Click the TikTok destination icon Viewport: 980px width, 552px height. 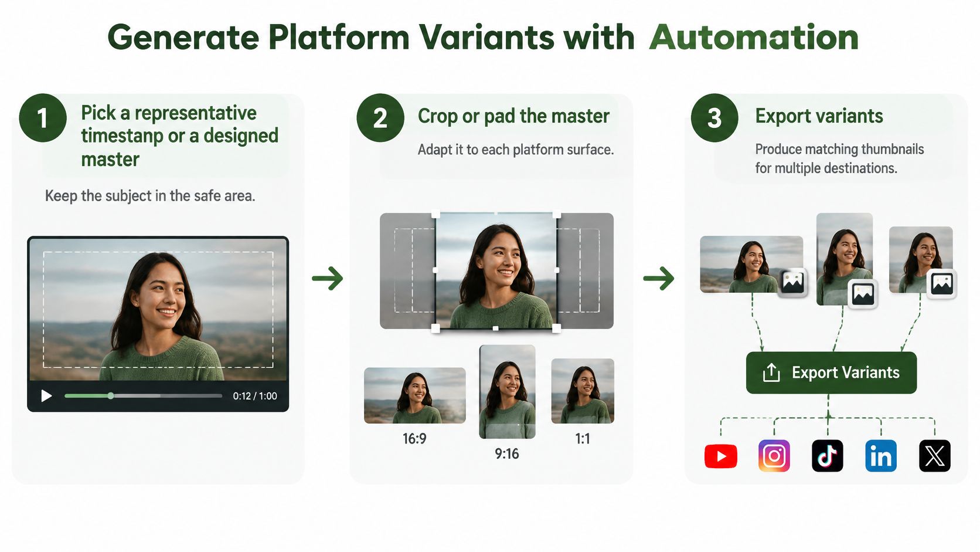(827, 456)
